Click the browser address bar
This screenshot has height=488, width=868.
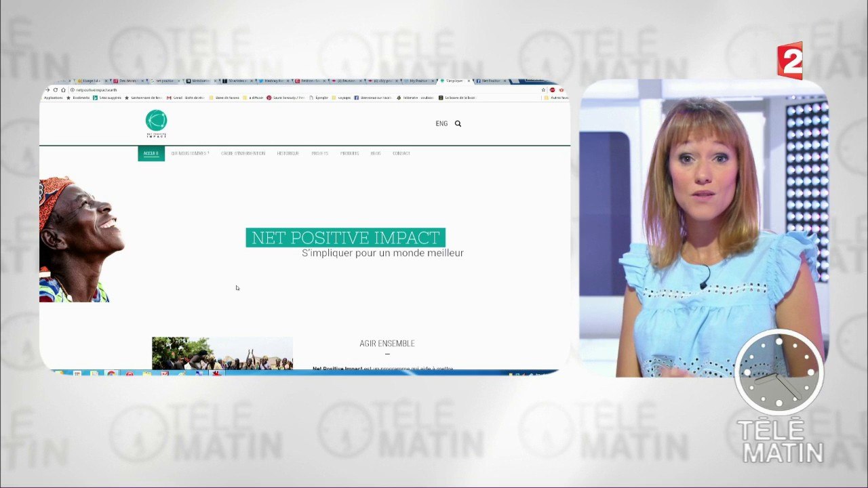(x=305, y=89)
